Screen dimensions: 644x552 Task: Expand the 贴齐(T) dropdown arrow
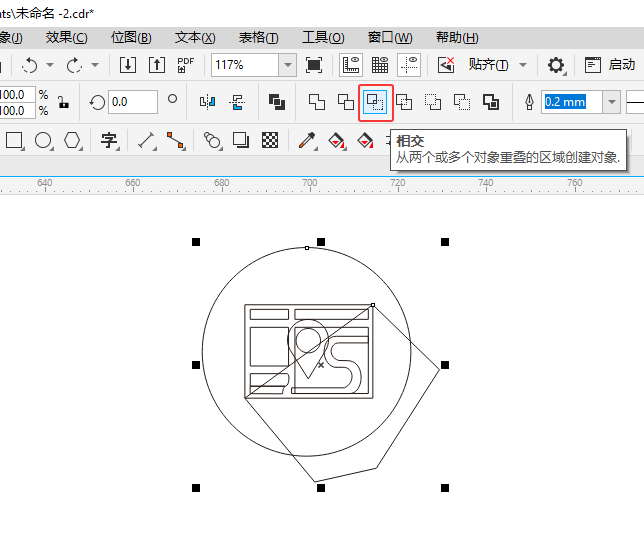(523, 65)
